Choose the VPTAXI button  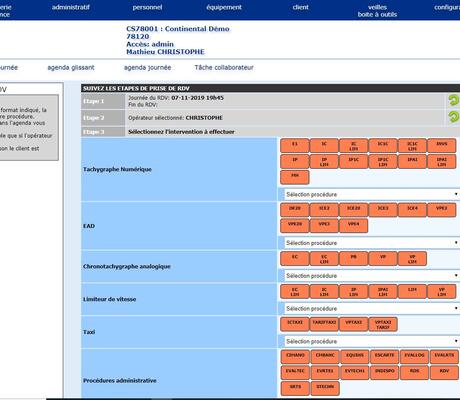(354, 324)
